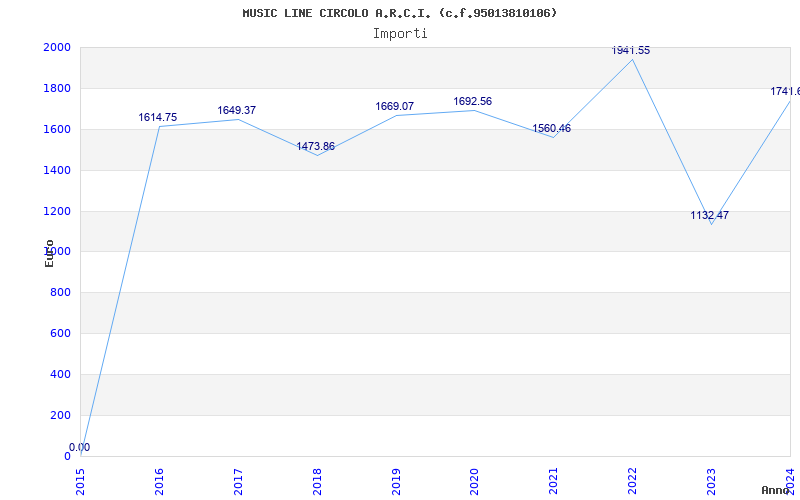This screenshot has width=800, height=500.
Task: Click the Euro y-axis title
Action: (x=49, y=253)
